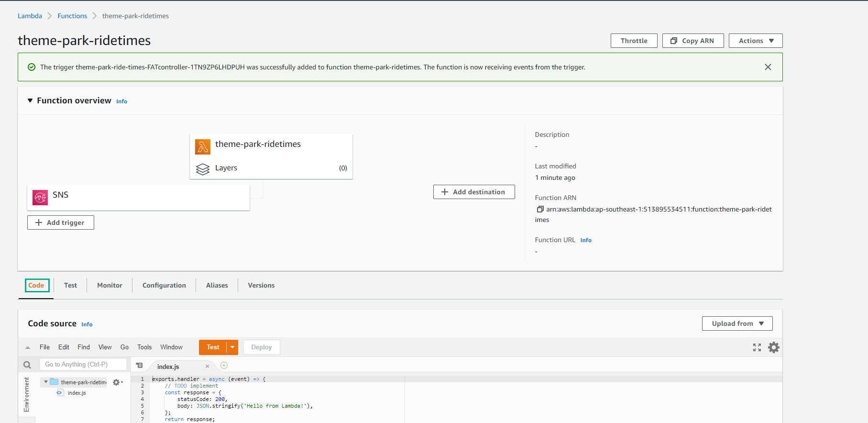Open the environment tree gear dropdown

click(x=118, y=382)
